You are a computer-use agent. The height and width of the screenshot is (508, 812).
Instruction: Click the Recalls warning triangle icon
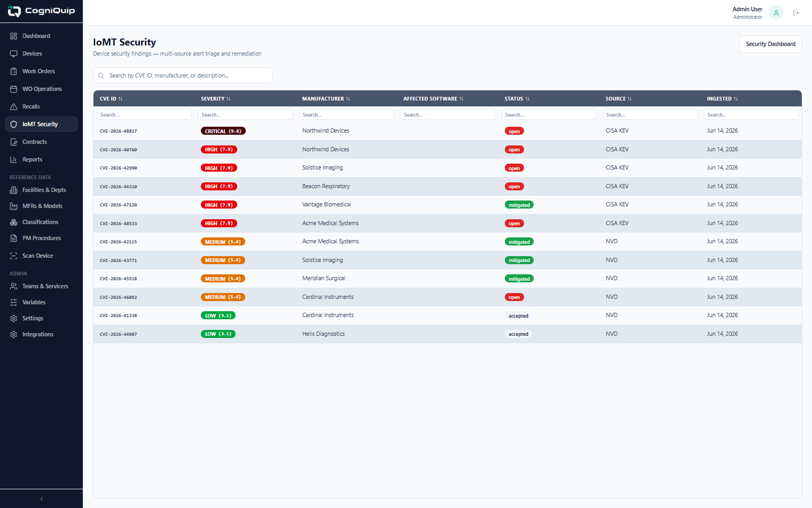pyautogui.click(x=14, y=106)
